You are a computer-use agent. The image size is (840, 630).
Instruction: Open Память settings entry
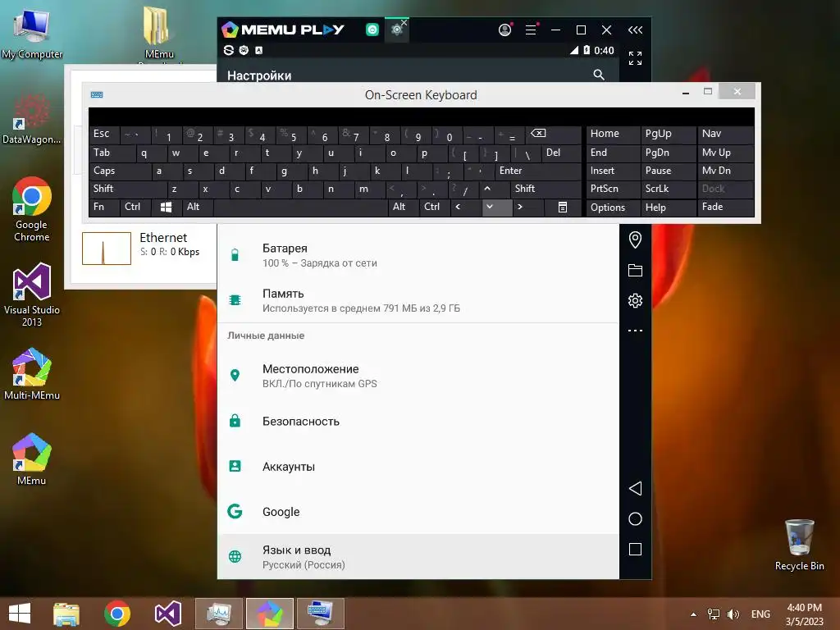pos(418,300)
